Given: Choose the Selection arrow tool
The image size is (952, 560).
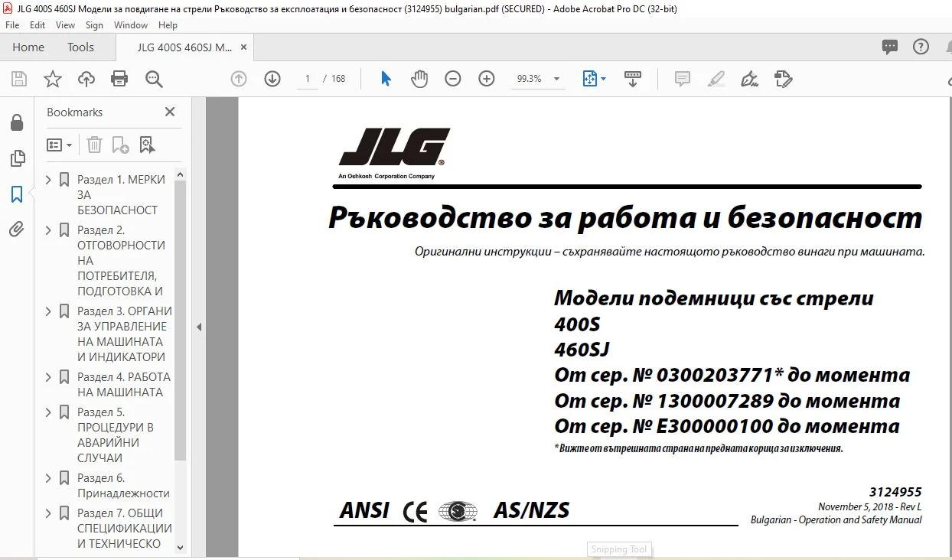Looking at the screenshot, I should point(386,79).
